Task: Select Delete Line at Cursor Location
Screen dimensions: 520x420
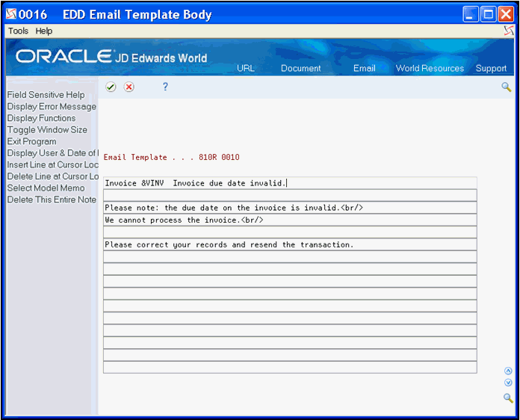Action: pyautogui.click(x=53, y=176)
